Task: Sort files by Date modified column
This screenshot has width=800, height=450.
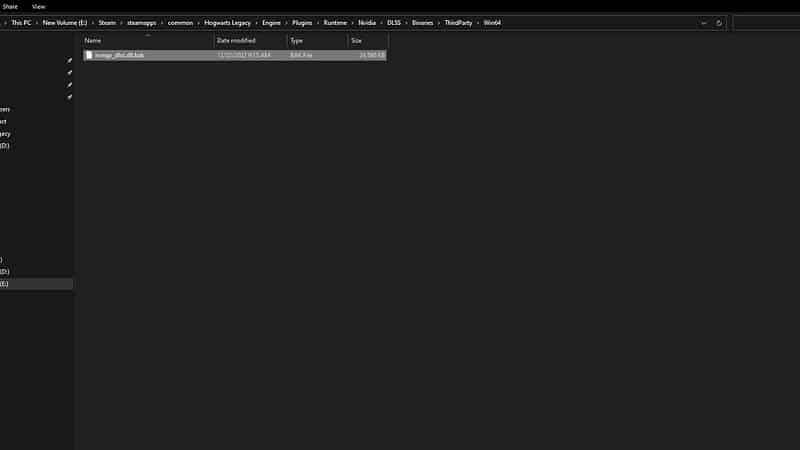Action: point(236,40)
